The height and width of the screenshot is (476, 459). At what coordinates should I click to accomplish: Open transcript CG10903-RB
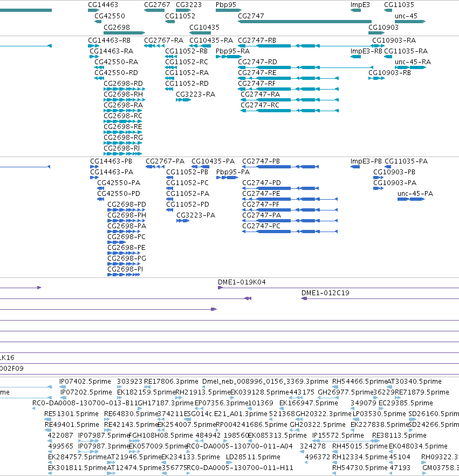[x=389, y=73]
